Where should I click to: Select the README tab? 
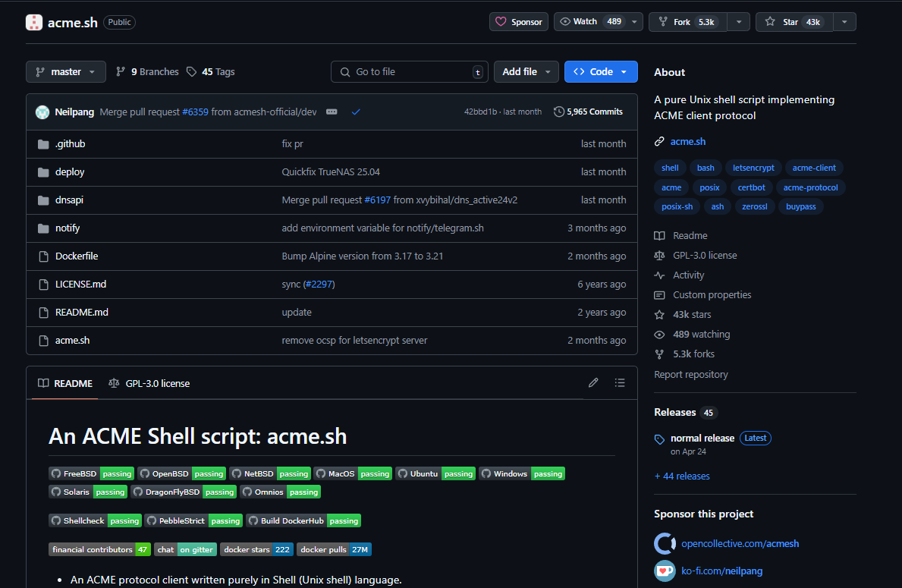(x=65, y=383)
